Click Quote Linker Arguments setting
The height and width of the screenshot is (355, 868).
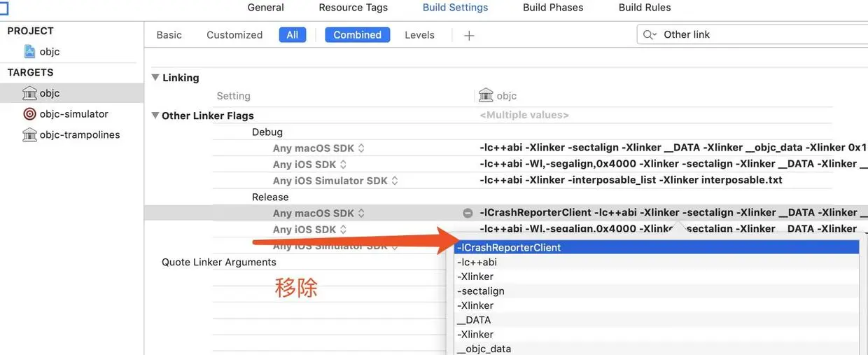(219, 263)
